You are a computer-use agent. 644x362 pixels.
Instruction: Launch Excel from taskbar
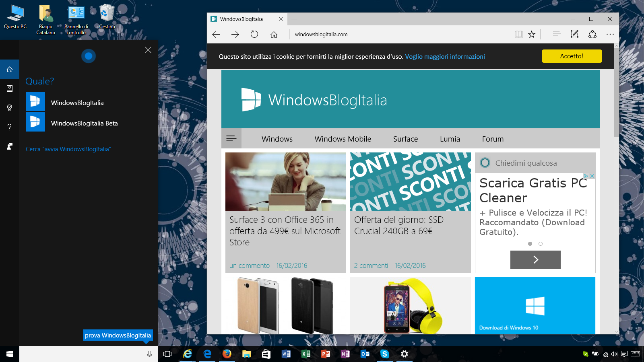coord(306,354)
